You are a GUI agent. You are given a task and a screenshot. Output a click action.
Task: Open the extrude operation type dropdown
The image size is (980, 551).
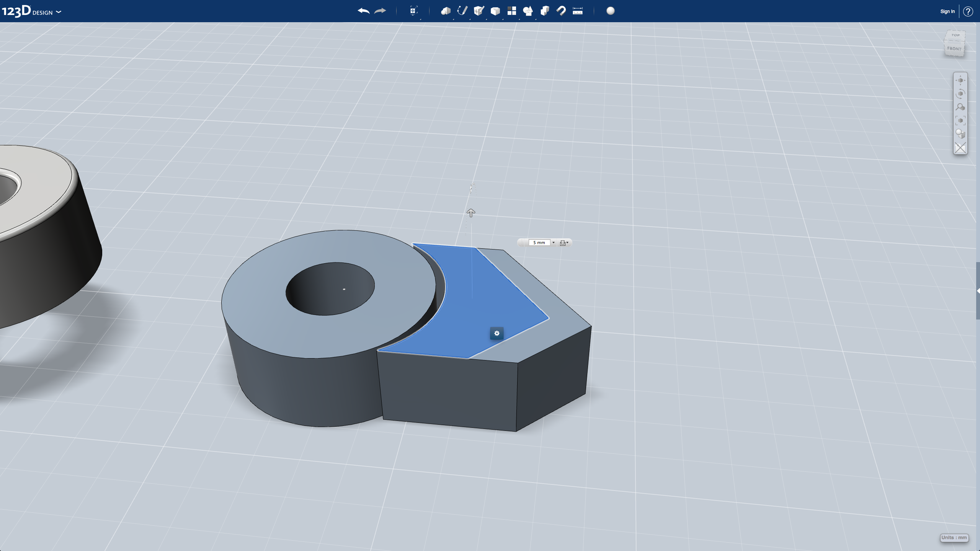point(564,243)
